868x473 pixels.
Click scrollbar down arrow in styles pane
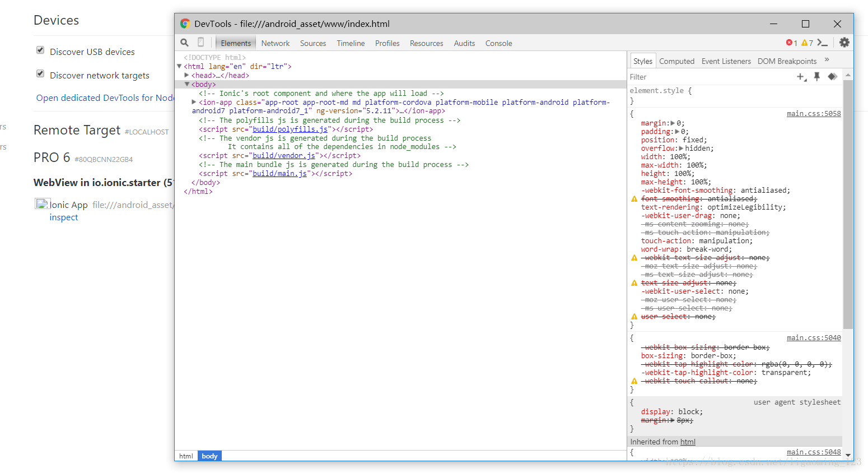(x=848, y=456)
